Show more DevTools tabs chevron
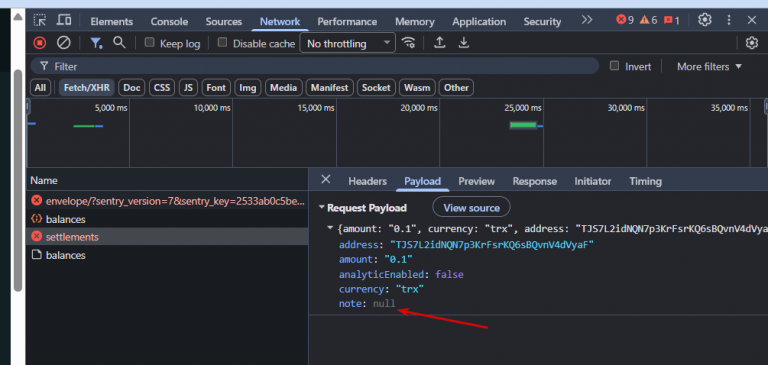 point(587,20)
